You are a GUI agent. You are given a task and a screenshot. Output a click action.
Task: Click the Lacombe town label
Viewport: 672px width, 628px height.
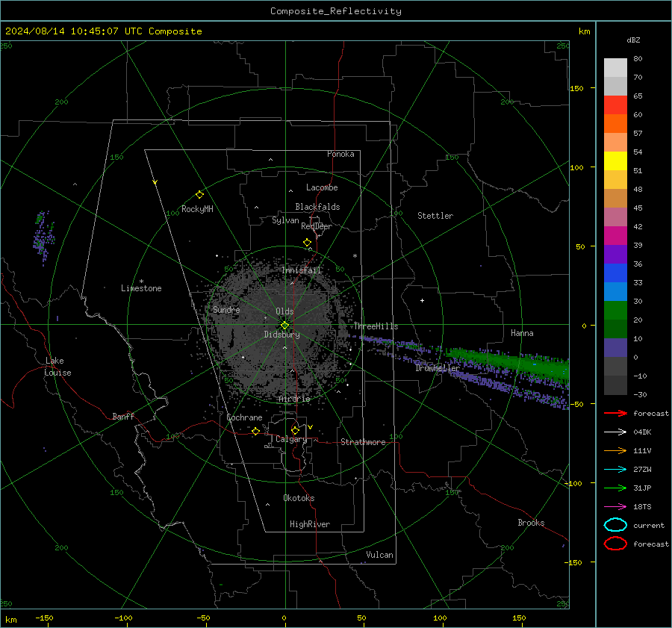[322, 187]
